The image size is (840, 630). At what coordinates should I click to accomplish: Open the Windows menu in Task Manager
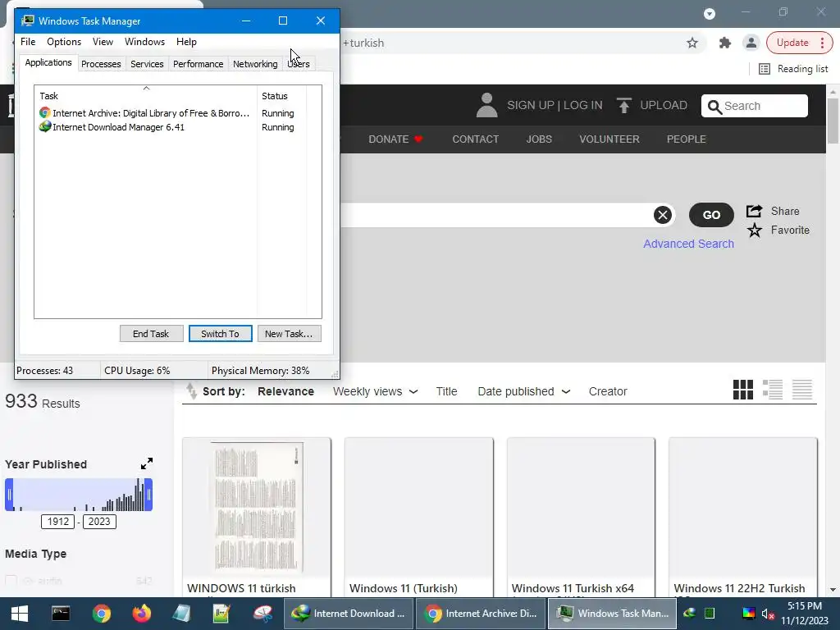144,42
